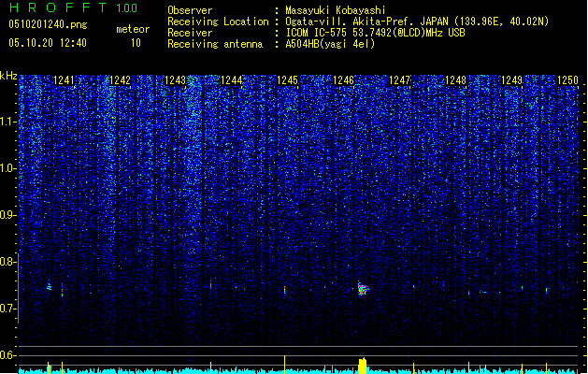Click the timestamp 05.10.20 12:40
588x374 pixels.
coord(48,43)
